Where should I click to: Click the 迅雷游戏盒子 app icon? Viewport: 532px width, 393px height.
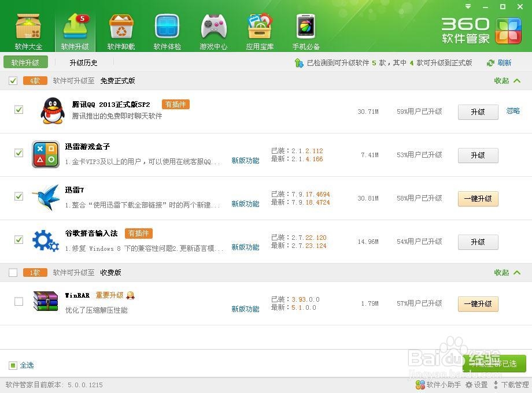46,154
